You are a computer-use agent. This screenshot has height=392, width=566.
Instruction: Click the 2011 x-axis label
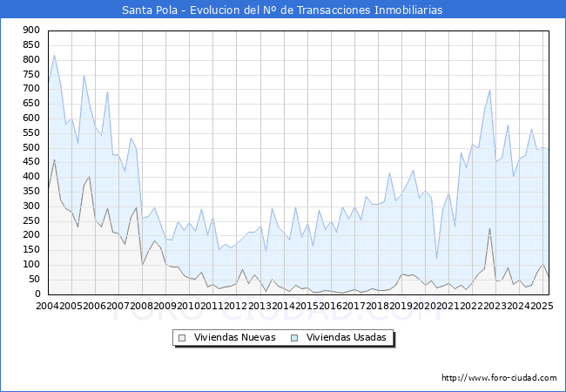pos(212,306)
